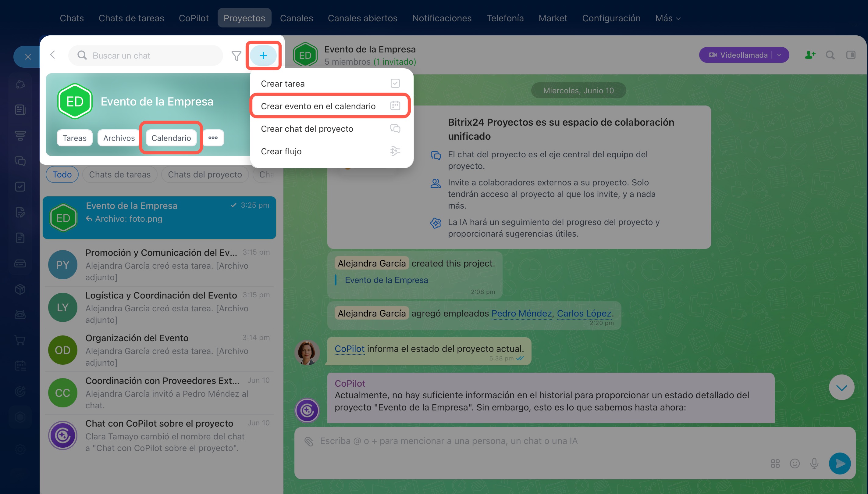868x494 pixels.
Task: Record a voice message with microphone
Action: [814, 464]
